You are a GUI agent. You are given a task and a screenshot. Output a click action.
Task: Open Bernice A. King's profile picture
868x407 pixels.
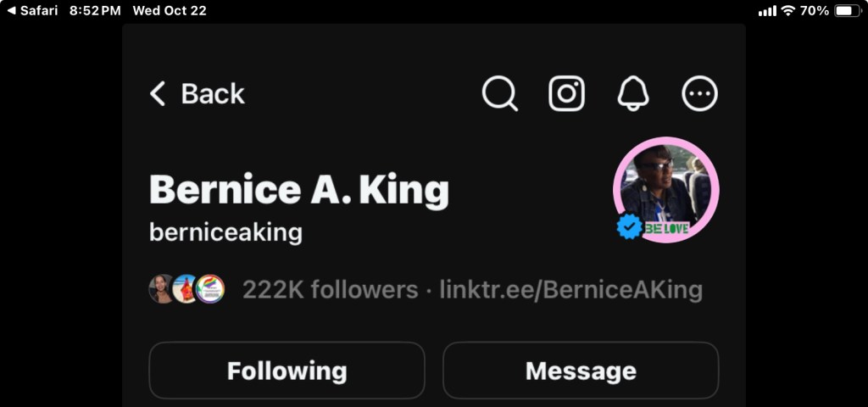tap(665, 188)
